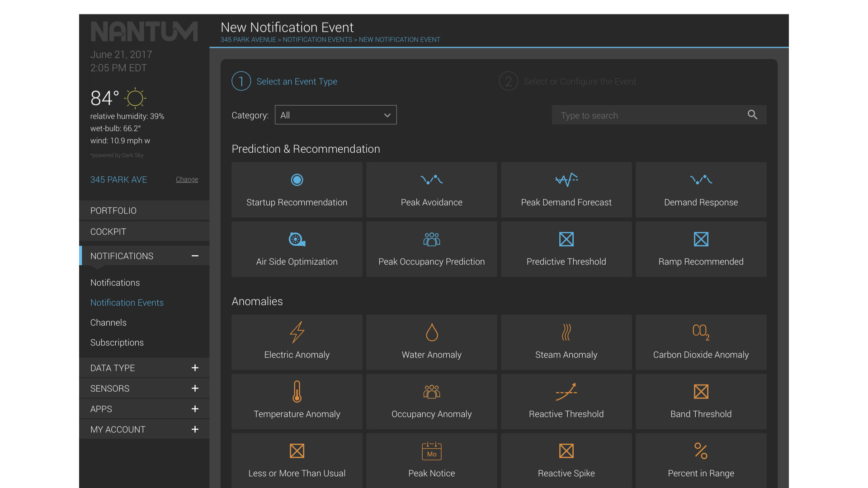This screenshot has width=868, height=488.
Task: Click the Air Side Optimization gear icon
Action: point(297,239)
